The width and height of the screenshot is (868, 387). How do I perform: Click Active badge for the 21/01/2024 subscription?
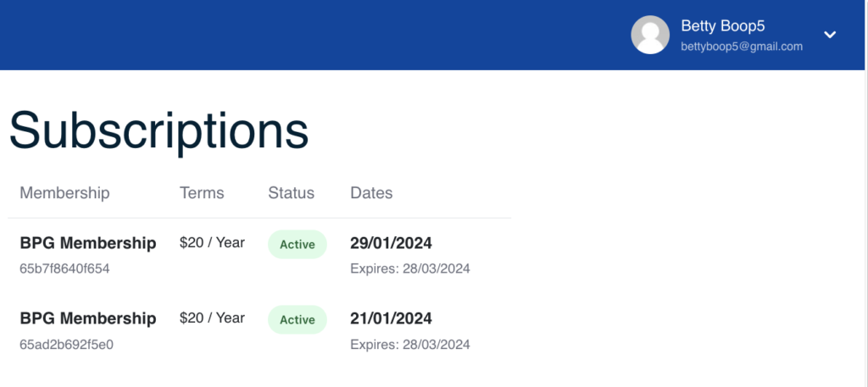point(298,320)
